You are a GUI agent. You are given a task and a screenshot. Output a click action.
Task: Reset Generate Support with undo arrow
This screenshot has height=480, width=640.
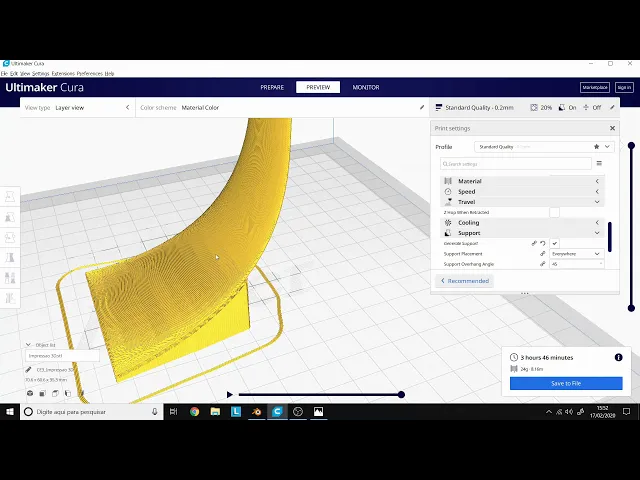[543, 243]
